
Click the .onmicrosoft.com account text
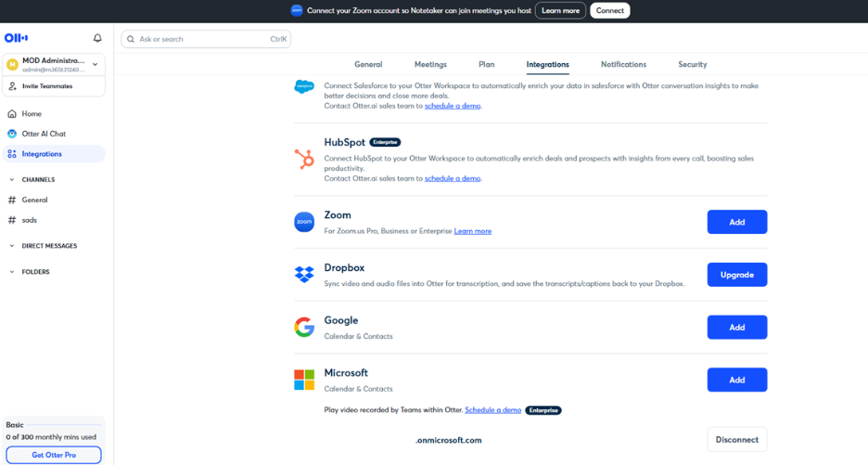[449, 440]
